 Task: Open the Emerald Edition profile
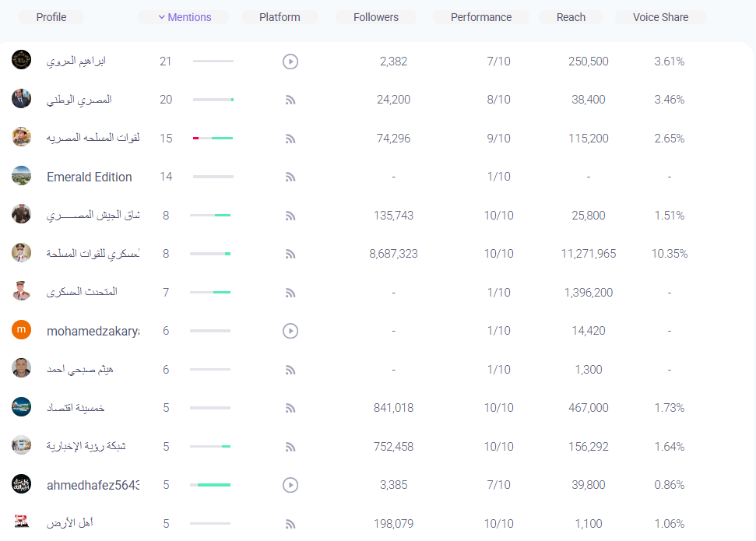coord(90,177)
